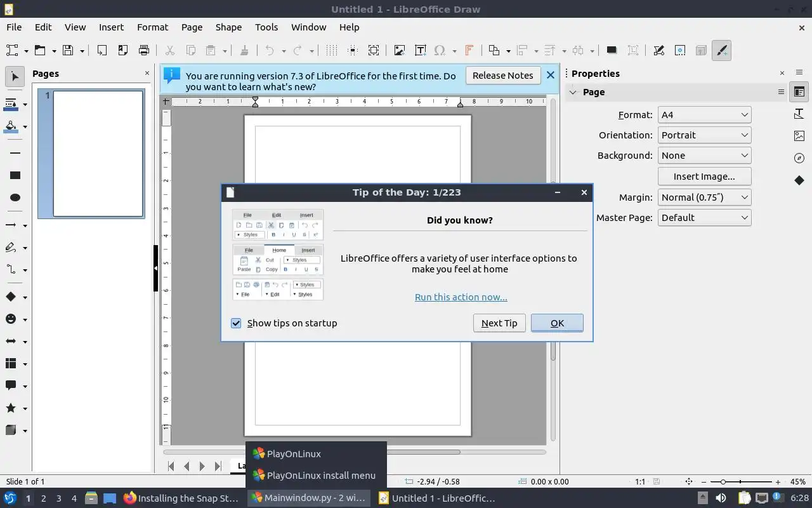The width and height of the screenshot is (812, 508).
Task: Click the zoom in plus button
Action: 778,482
